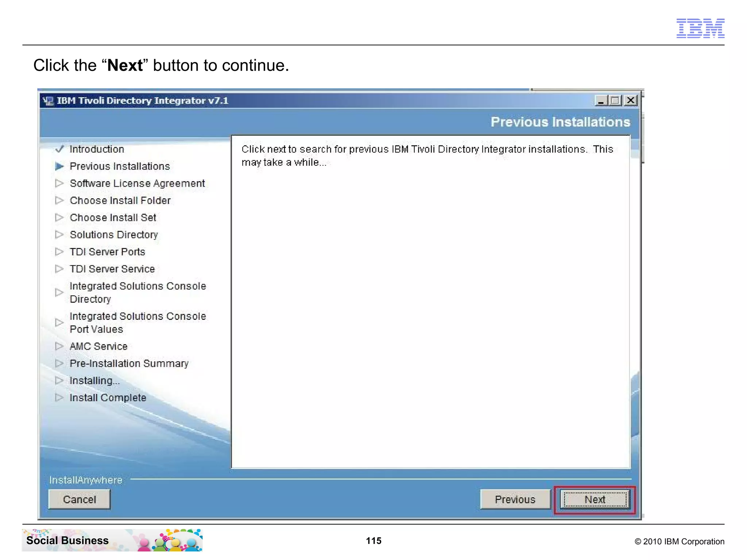Screen dimensions: 747x560
Task: Select the Installing... step label
Action: pos(94,381)
